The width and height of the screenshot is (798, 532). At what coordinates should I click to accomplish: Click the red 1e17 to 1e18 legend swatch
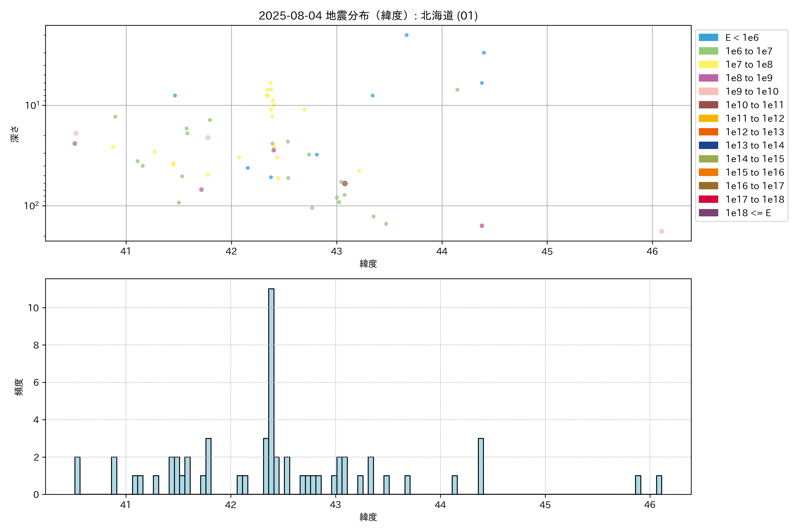(x=708, y=199)
